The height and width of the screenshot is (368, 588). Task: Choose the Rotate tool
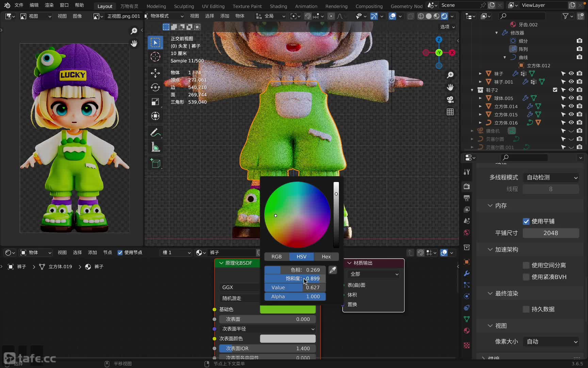coord(156,87)
